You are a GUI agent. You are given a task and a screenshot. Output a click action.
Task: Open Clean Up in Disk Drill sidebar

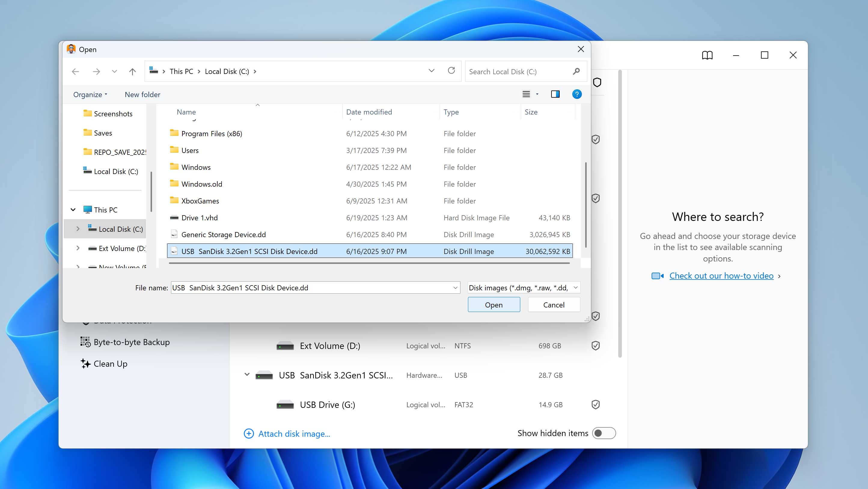click(104, 364)
